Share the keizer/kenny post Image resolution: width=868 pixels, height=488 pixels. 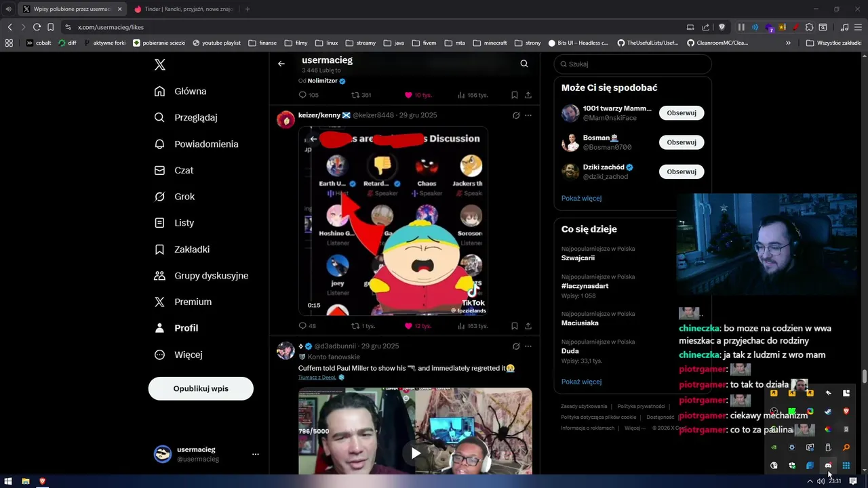tap(528, 326)
